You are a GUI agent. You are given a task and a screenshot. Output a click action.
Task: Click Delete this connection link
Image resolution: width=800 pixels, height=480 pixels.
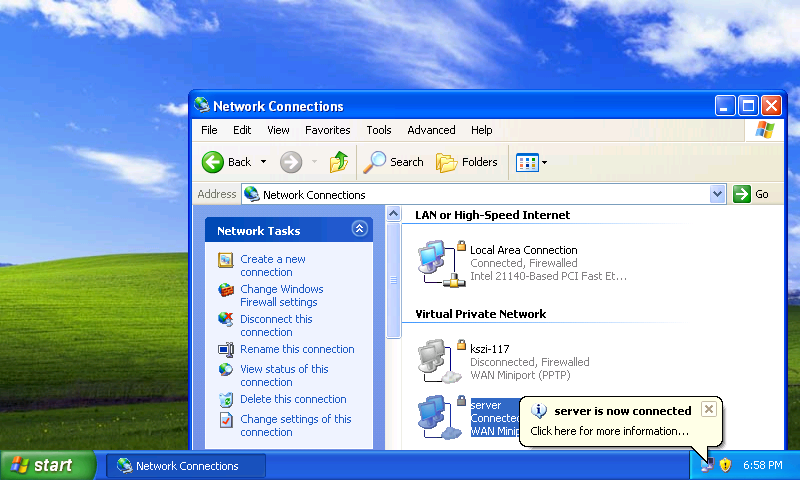293,399
